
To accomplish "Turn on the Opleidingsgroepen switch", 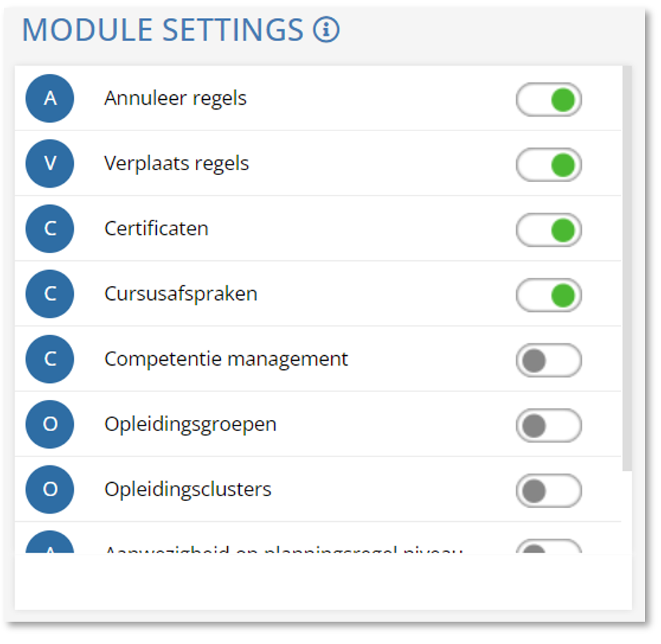I will point(549,426).
